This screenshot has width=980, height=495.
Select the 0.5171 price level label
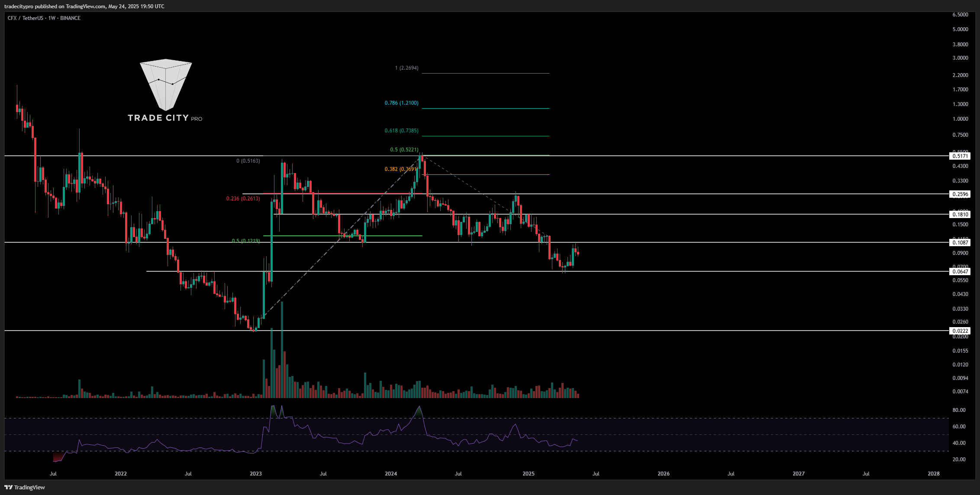(960, 156)
